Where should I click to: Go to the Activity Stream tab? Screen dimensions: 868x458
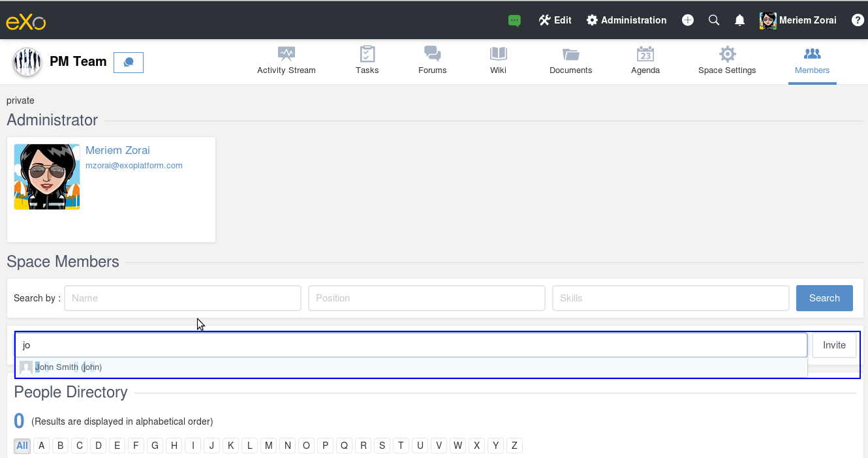click(287, 61)
